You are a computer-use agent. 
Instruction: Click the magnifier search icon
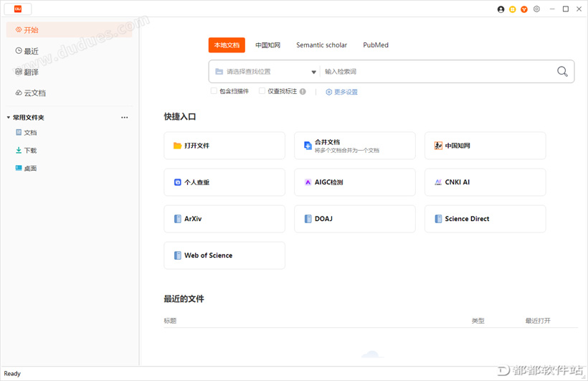point(562,71)
